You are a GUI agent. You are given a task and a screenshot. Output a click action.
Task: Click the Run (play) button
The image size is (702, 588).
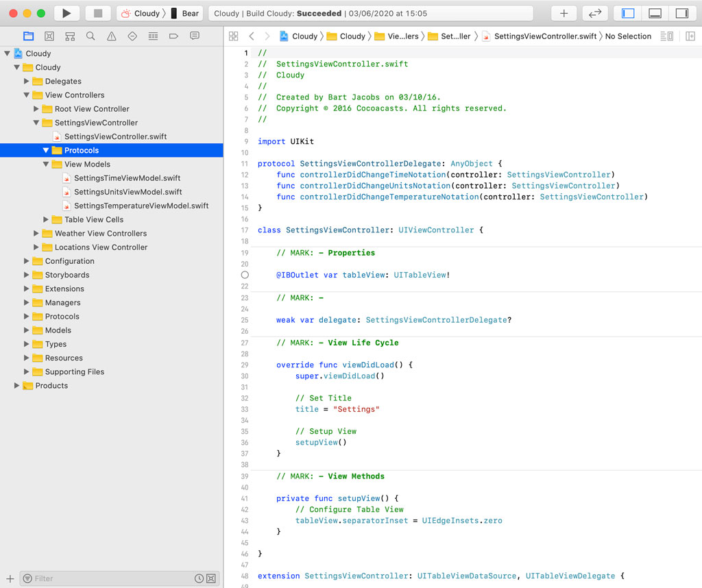coord(66,13)
